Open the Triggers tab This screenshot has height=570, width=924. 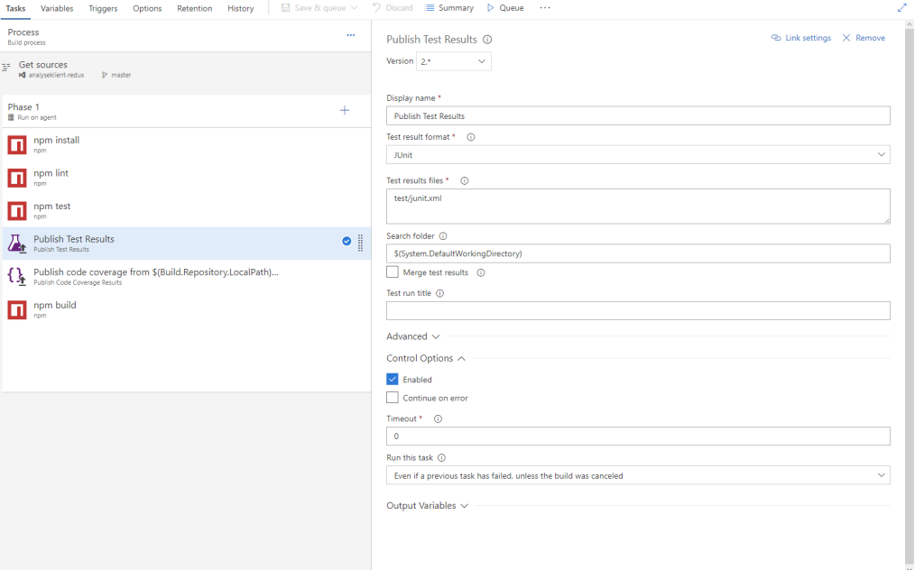[103, 8]
